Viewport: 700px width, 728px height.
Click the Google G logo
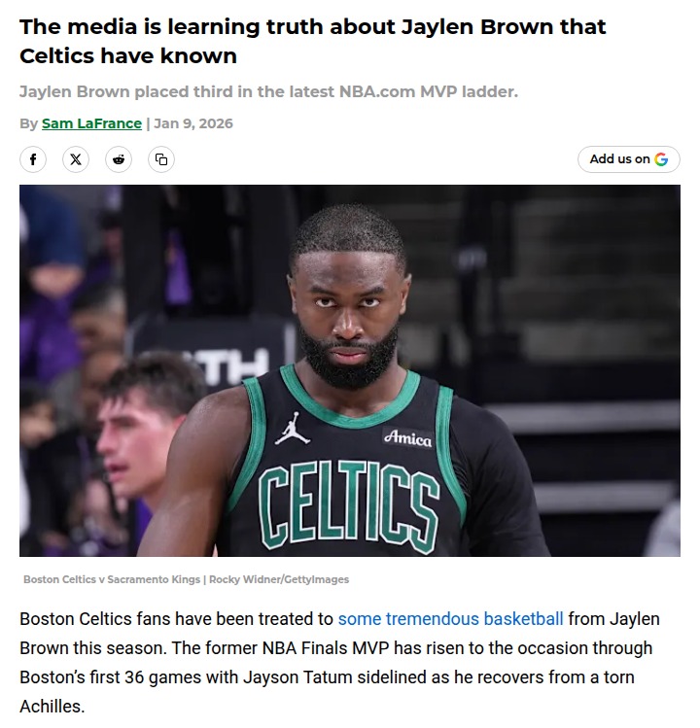tap(661, 159)
